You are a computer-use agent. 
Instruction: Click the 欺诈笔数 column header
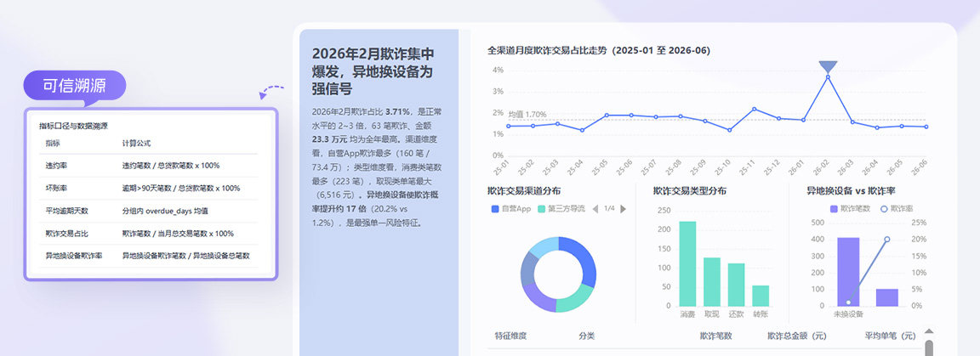(715, 336)
